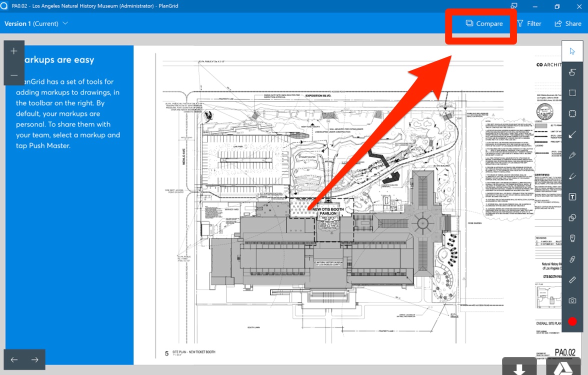Select the highlighter markup tool

pyautogui.click(x=572, y=176)
